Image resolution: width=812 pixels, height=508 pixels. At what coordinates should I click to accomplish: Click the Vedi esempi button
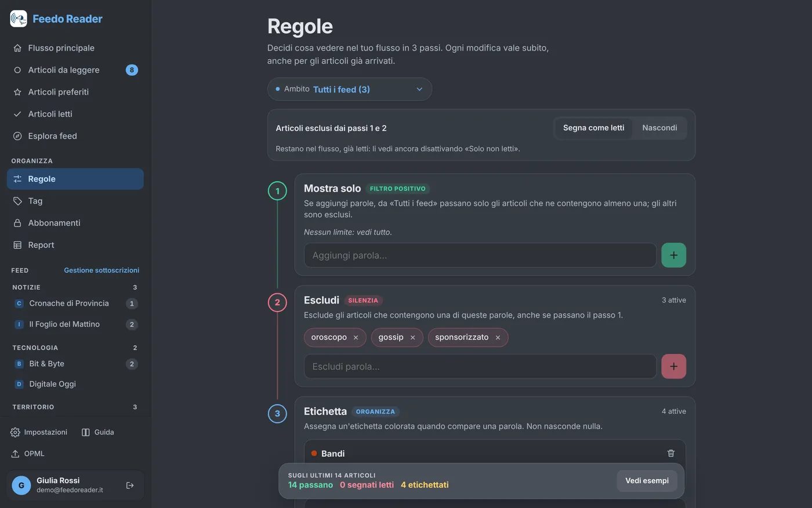tap(647, 481)
